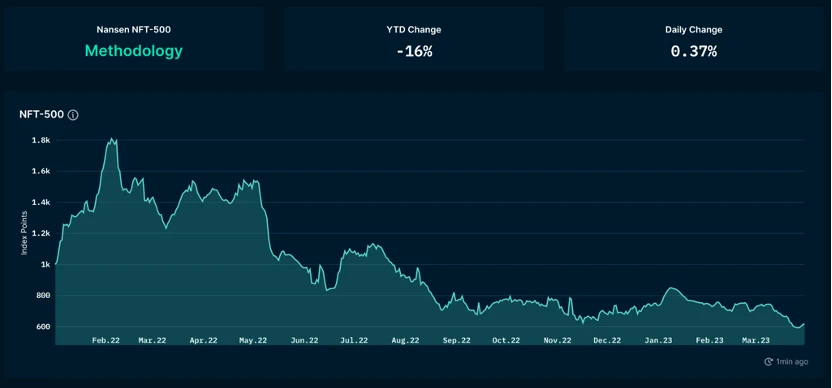Click the NFT-500 info icon
The width and height of the screenshot is (832, 388).
[x=73, y=115]
